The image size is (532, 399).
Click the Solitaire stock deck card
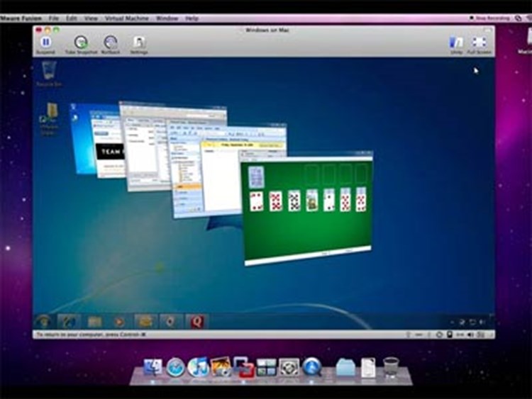point(256,177)
